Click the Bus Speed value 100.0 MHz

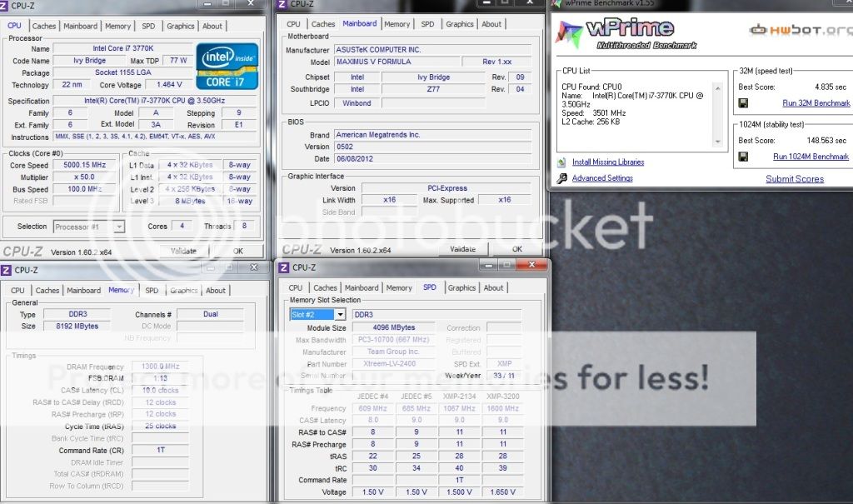pos(84,189)
